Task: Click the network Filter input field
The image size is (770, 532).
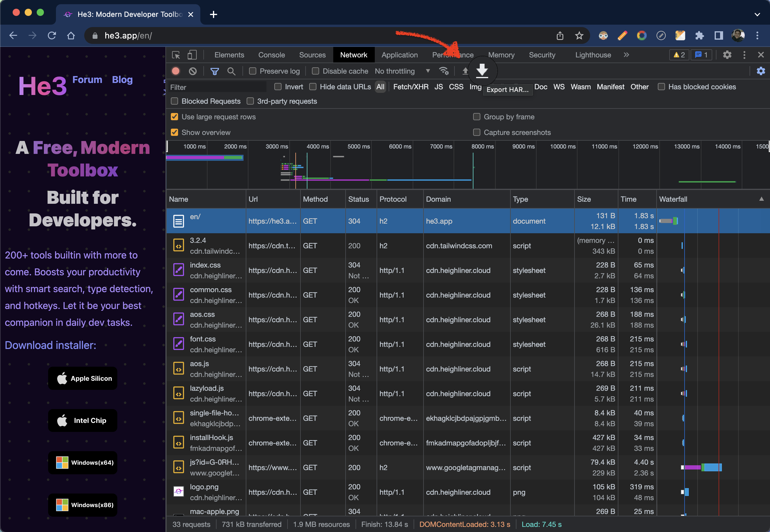Action: point(217,87)
